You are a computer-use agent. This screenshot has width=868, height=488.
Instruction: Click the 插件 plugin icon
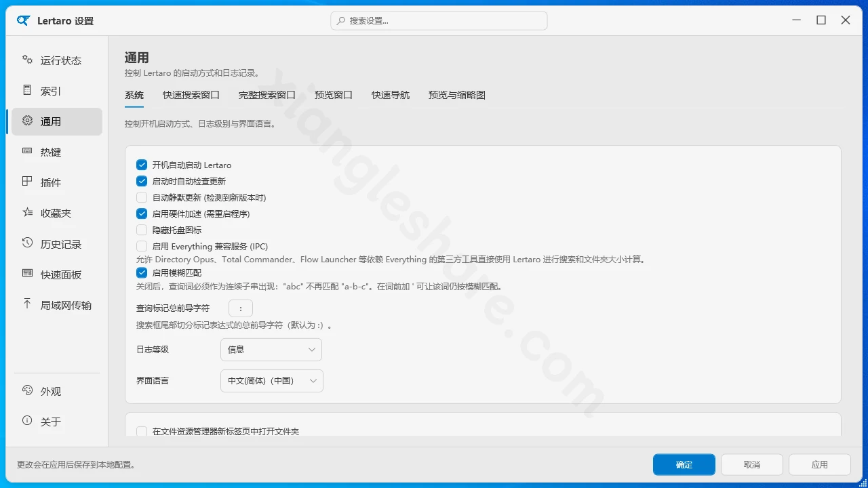pos(27,182)
